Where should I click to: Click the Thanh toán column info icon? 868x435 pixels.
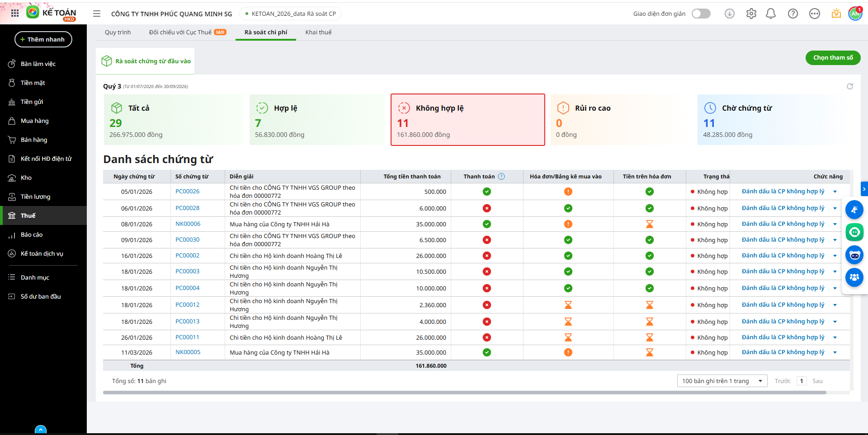tap(501, 177)
